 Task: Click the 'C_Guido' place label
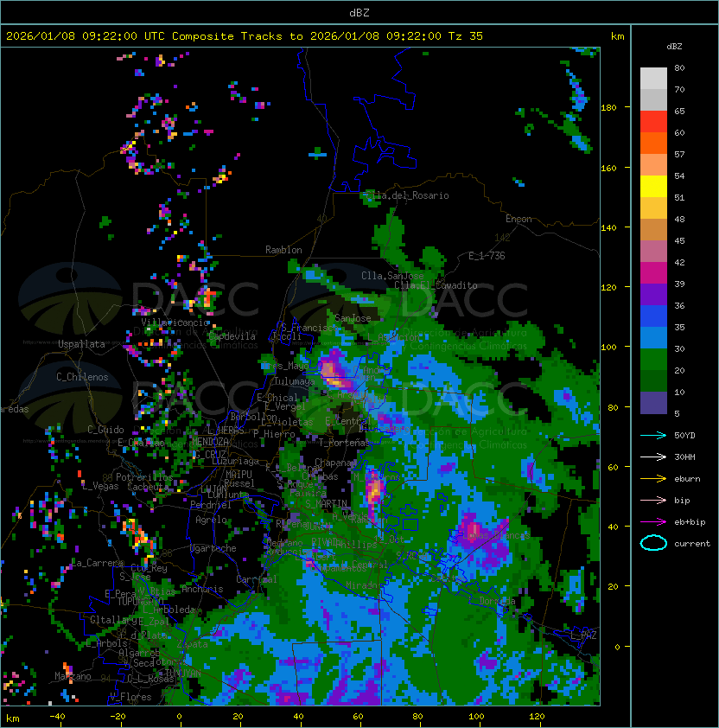tap(105, 430)
